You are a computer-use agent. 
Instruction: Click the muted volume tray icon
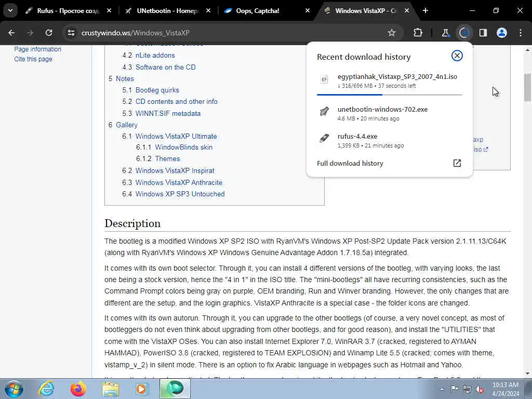click(x=480, y=390)
